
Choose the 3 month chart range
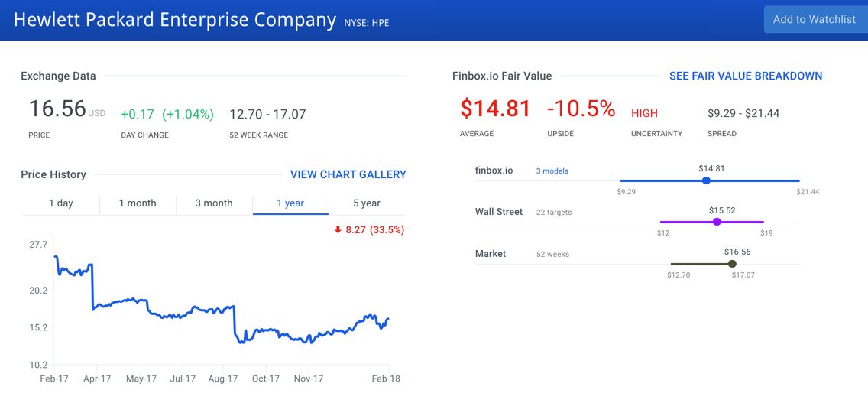214,203
